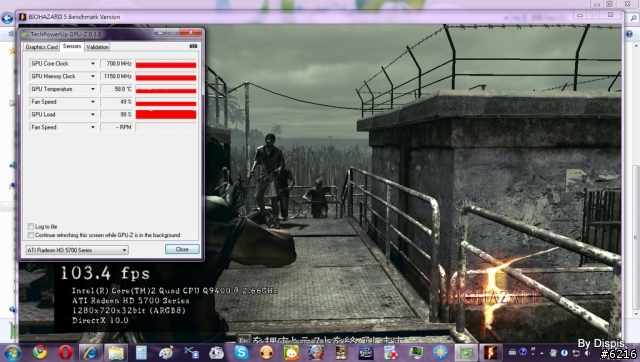Click the 700.0 MHz core clock value
This screenshot has height=362, width=640.
point(117,64)
